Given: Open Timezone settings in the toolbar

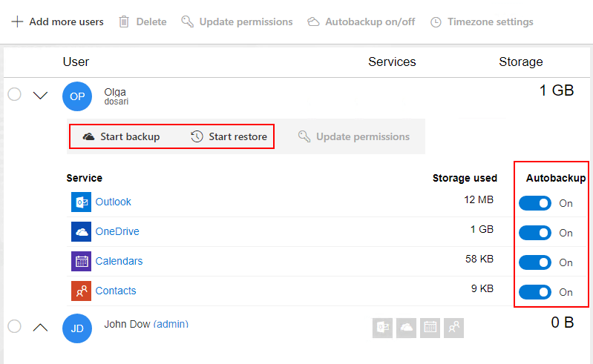Looking at the screenshot, I should click(482, 21).
